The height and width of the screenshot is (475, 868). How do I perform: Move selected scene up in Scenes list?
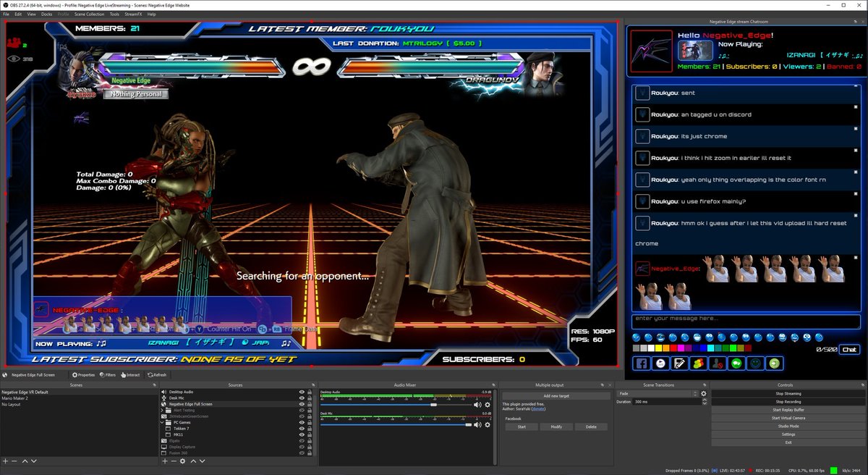[x=25, y=461]
